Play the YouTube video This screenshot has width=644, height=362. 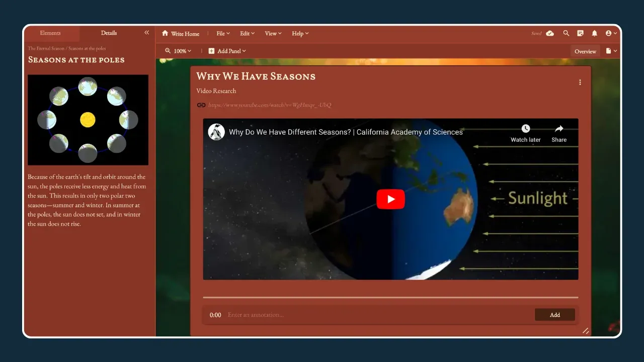click(390, 199)
